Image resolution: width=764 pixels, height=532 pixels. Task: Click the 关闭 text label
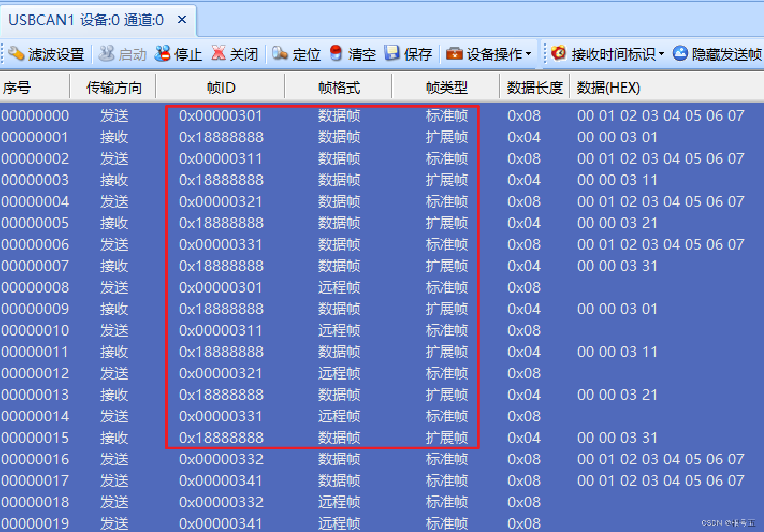point(244,54)
